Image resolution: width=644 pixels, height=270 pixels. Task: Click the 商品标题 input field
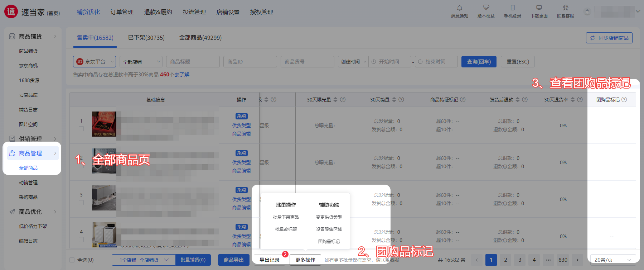193,62
